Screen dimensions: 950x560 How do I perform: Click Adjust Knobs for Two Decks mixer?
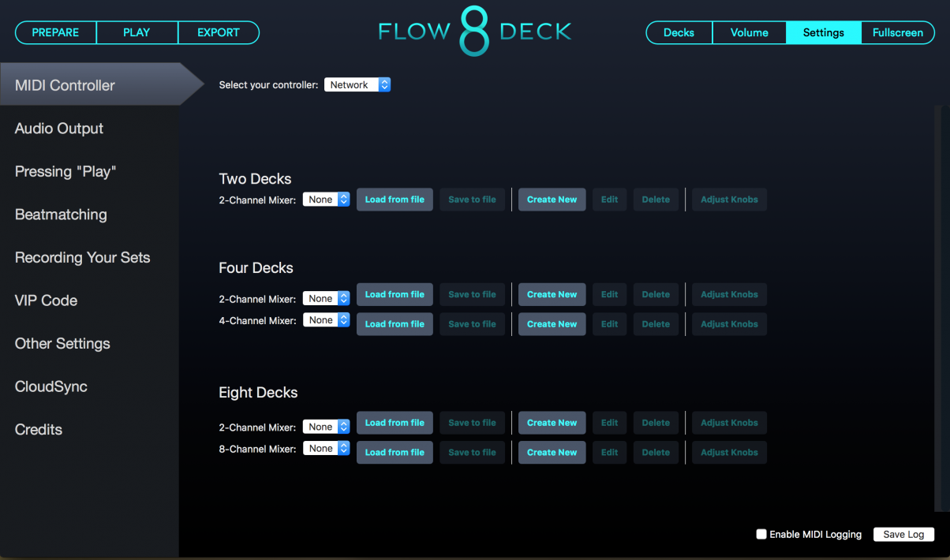click(x=729, y=200)
